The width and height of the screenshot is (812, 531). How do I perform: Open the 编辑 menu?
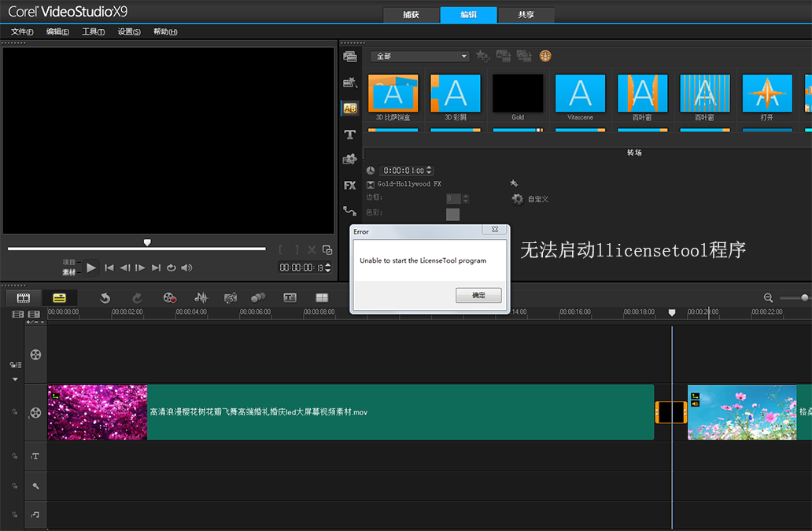point(57,31)
